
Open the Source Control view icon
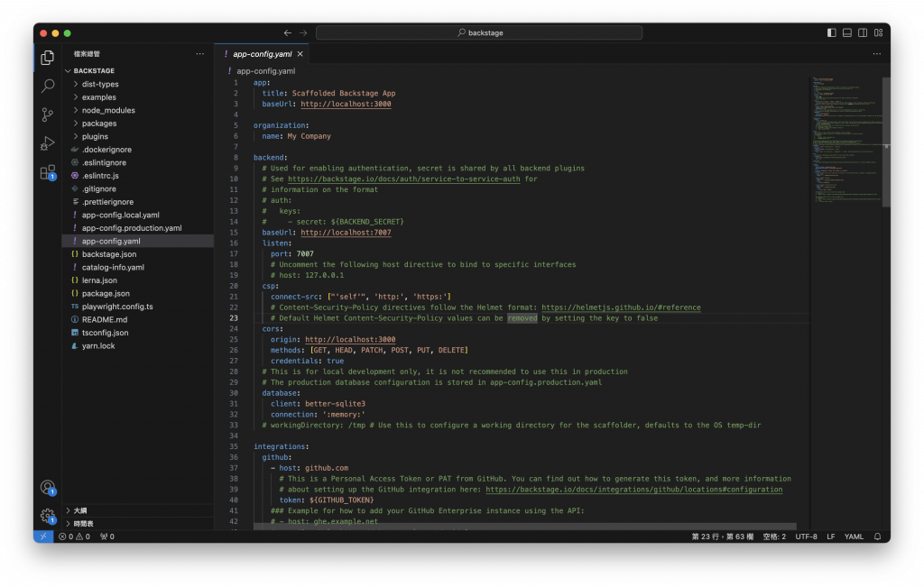[48, 115]
